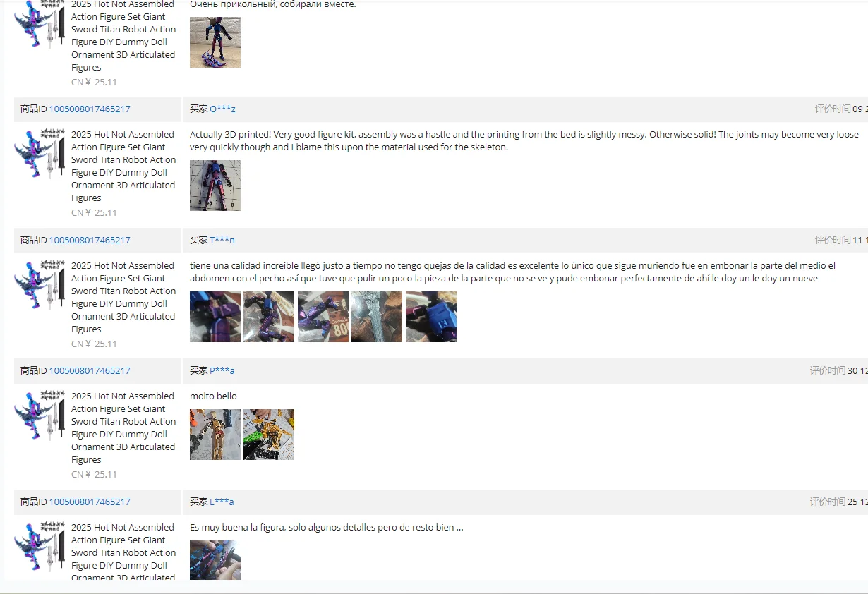Open first photo in T***n's review
The image size is (868, 594).
(215, 317)
